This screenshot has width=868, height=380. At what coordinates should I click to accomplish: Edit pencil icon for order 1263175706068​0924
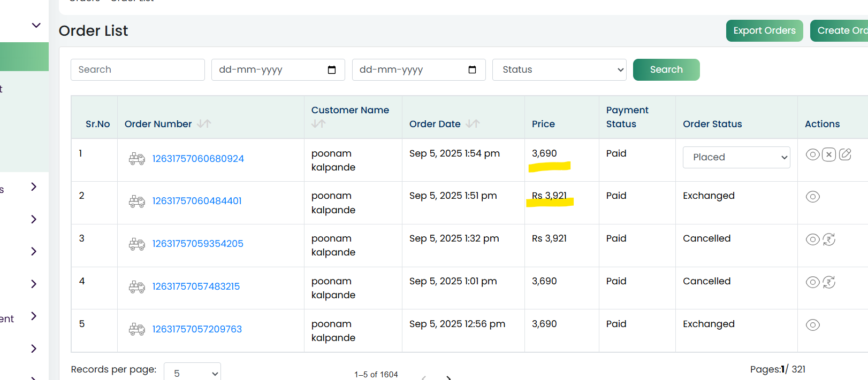[x=845, y=154]
